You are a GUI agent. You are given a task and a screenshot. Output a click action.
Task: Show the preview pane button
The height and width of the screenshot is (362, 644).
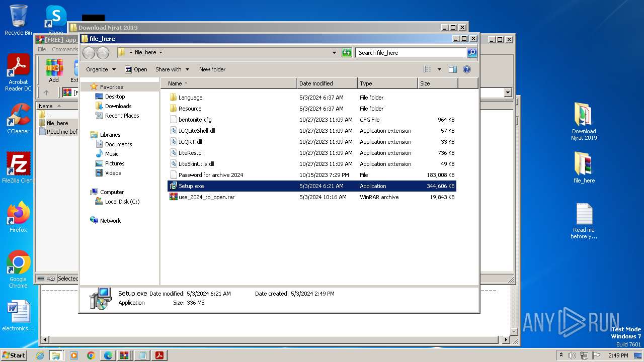[452, 69]
